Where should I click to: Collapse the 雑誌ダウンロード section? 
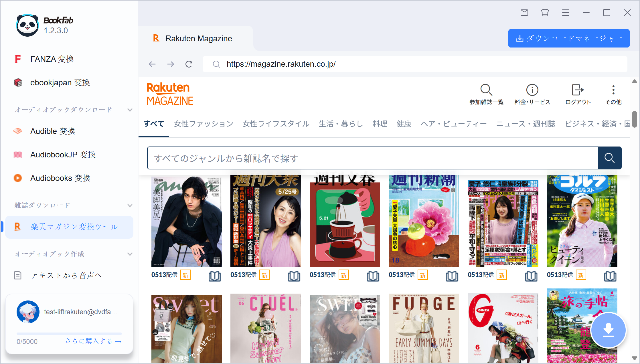(130, 205)
